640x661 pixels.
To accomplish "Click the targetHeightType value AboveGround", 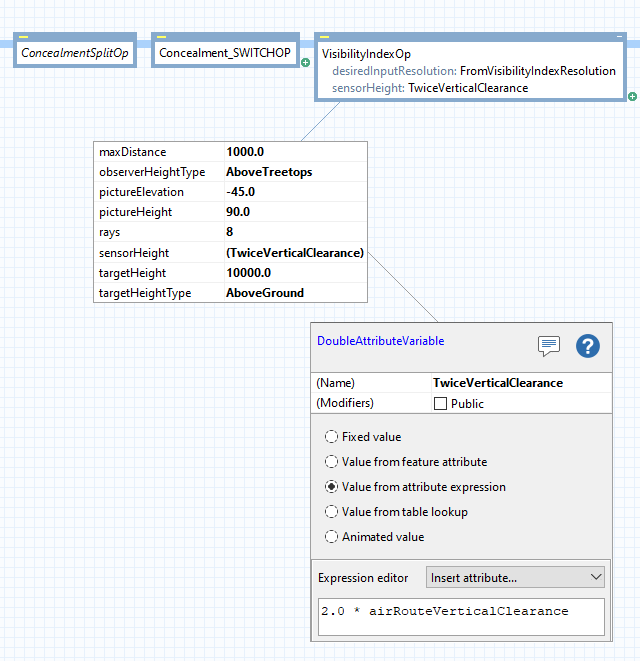I will coord(265,293).
